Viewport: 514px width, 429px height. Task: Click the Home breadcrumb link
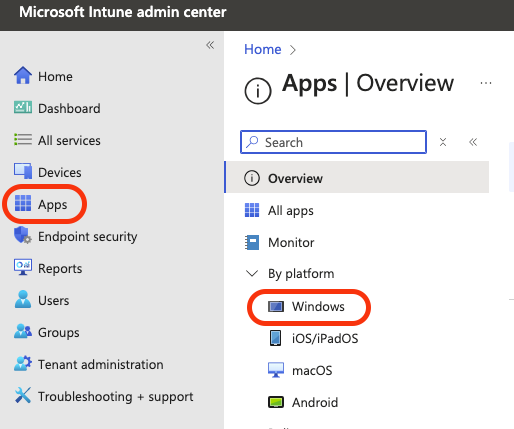263,49
